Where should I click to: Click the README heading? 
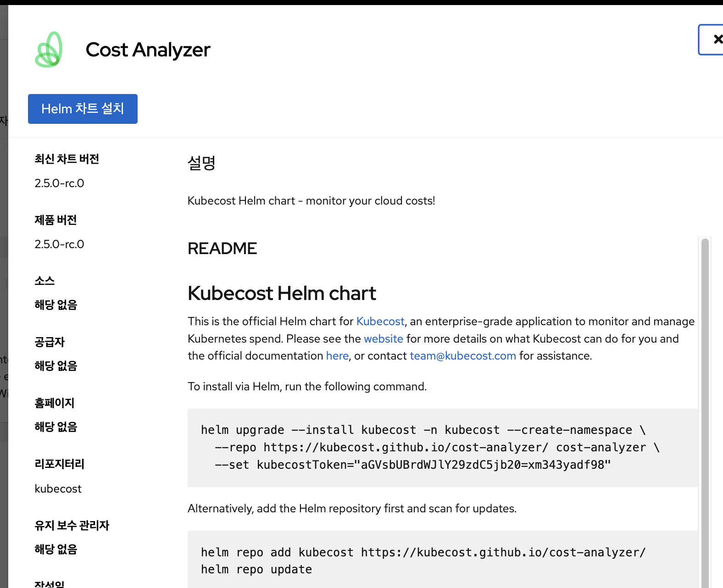pos(222,248)
